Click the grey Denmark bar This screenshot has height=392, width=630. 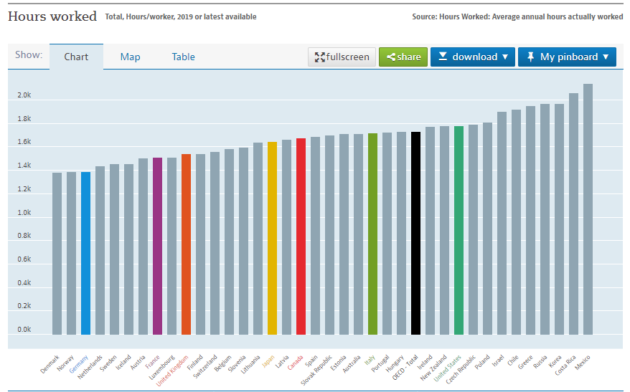click(57, 253)
